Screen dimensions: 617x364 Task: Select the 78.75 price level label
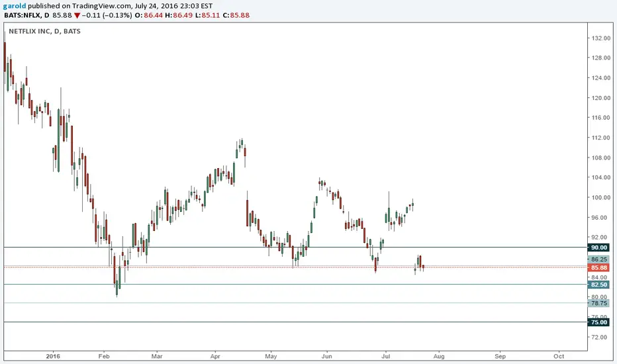(x=598, y=303)
